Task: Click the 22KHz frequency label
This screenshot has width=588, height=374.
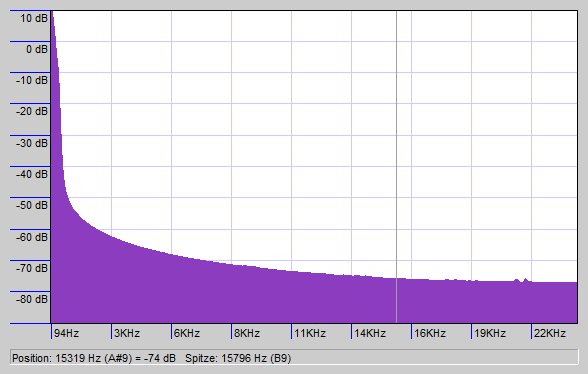Action: tap(550, 333)
